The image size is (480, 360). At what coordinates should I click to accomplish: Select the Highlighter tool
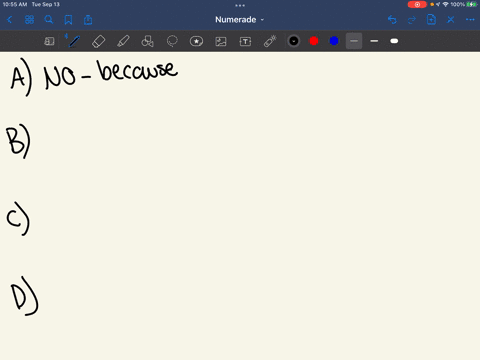click(x=123, y=41)
